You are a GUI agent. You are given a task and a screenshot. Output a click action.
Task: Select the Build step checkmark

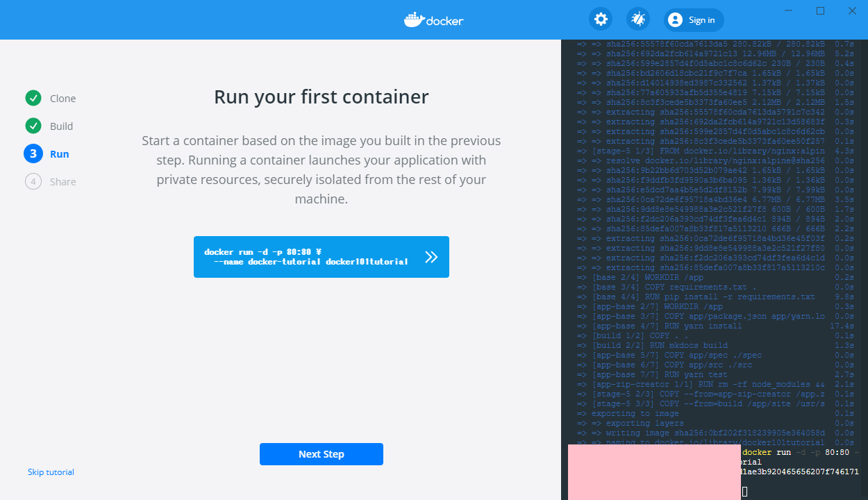point(33,126)
